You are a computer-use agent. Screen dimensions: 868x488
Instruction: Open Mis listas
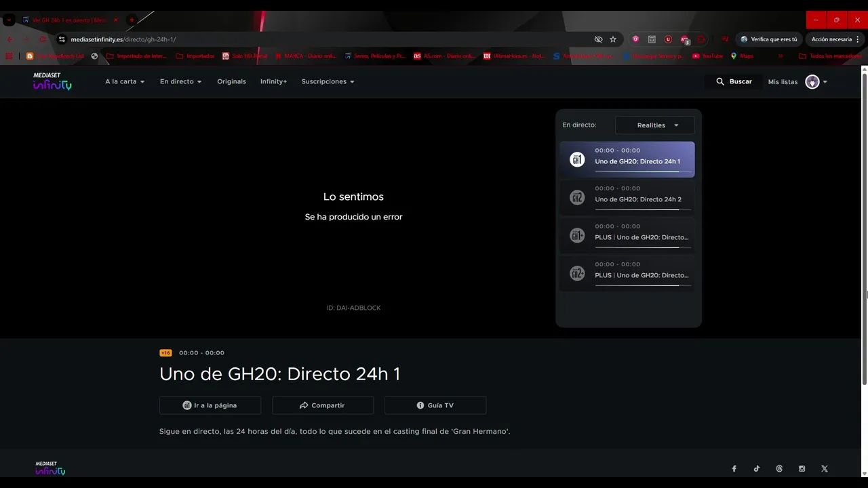click(x=783, y=82)
